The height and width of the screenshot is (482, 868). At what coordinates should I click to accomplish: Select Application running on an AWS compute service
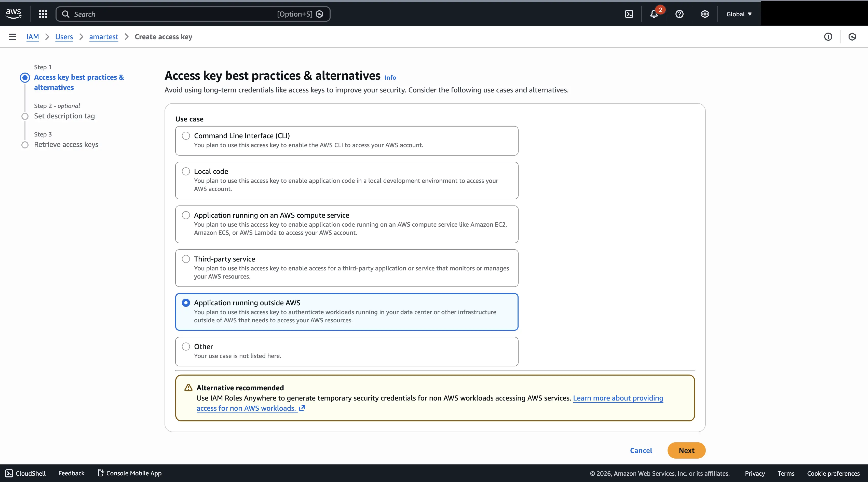[x=186, y=215]
